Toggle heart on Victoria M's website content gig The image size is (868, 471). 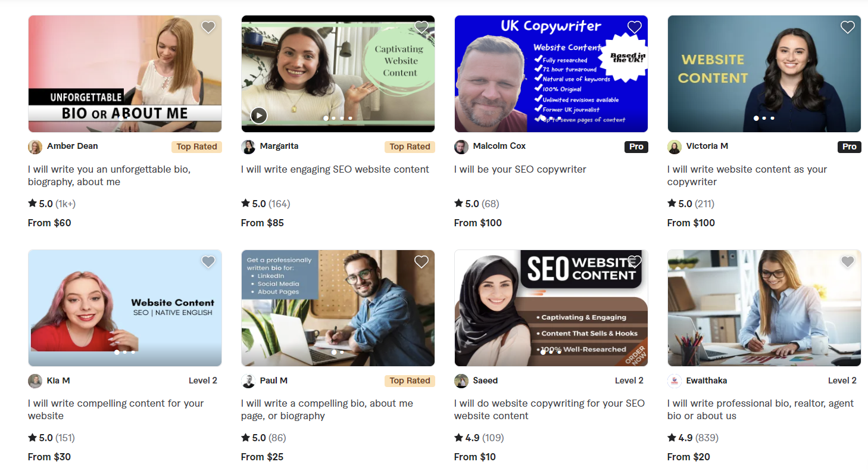tap(847, 27)
